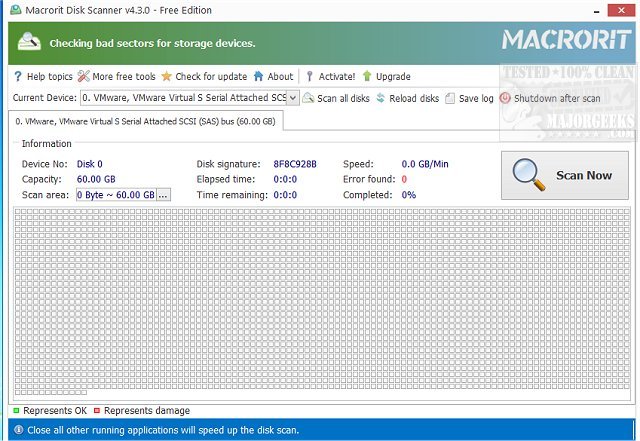The image size is (640, 441).
Task: Click the Scan area range field
Action: click(x=116, y=195)
